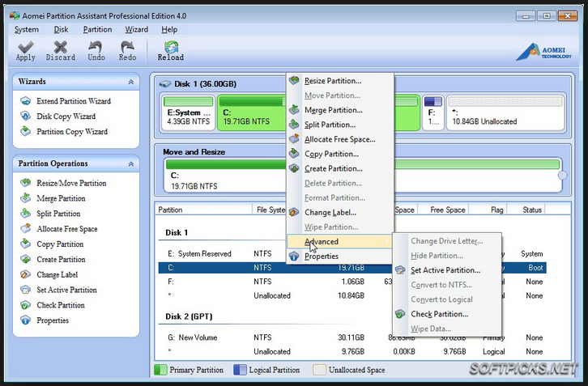
Task: Click the Set Active Partition sidebar icon
Action: [25, 290]
